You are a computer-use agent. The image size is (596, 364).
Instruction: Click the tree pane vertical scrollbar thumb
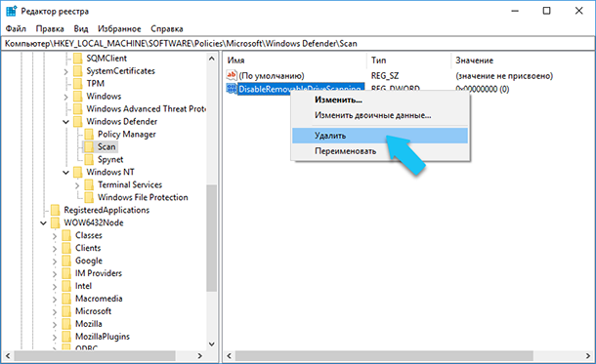pyautogui.click(x=212, y=238)
